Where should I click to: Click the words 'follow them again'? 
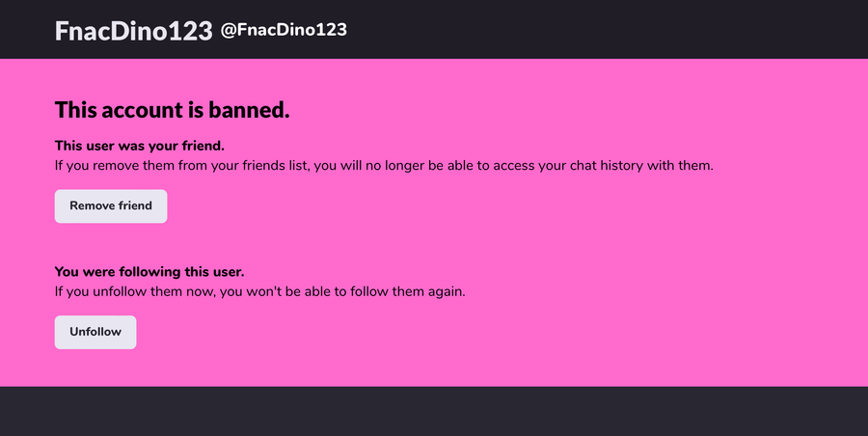[x=408, y=291]
